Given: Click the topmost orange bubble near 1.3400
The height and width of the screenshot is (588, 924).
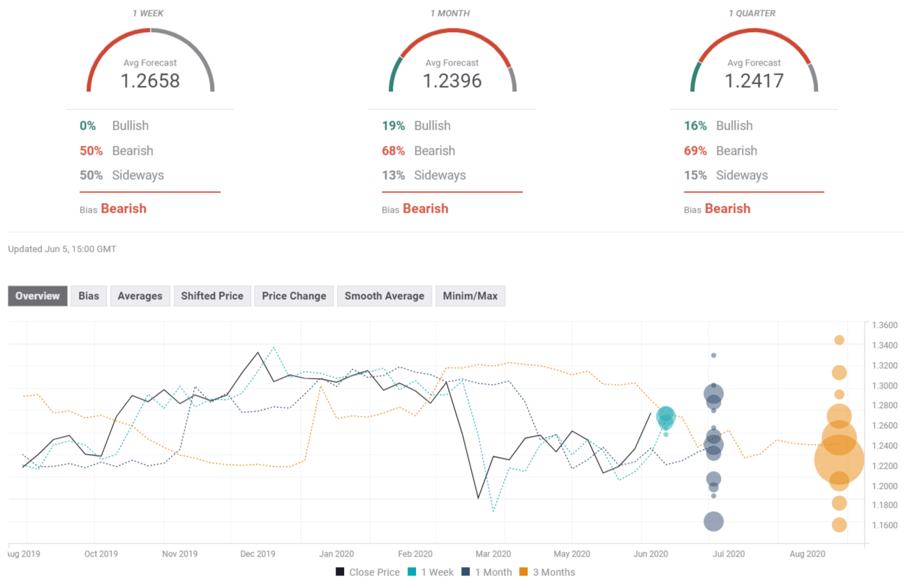Looking at the screenshot, I should click(x=839, y=340).
